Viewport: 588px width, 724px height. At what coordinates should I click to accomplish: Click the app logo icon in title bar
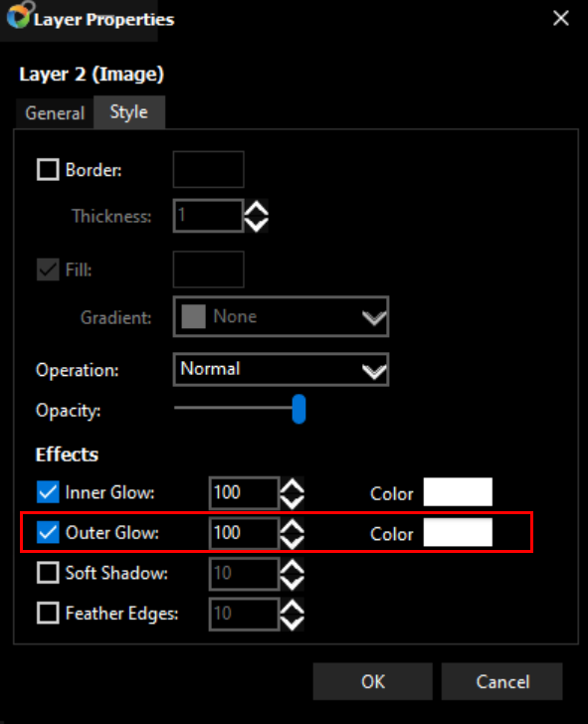click(x=19, y=16)
